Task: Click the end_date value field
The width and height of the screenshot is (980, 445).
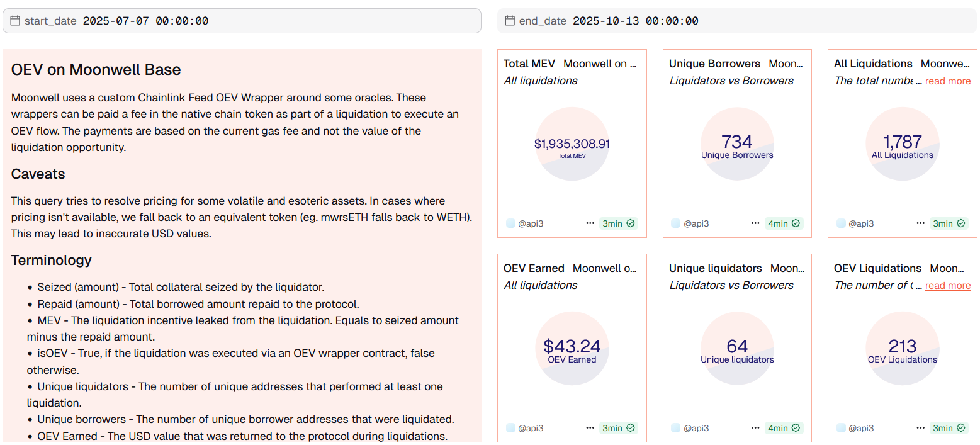Action: click(x=636, y=21)
